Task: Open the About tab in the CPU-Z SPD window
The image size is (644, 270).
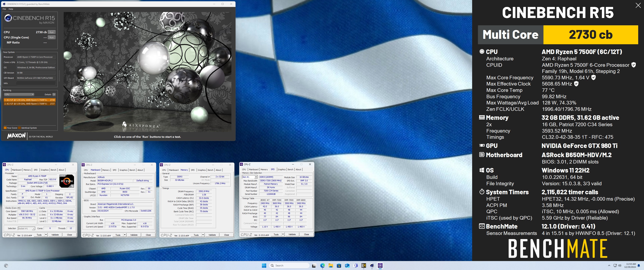Action: pos(298,169)
